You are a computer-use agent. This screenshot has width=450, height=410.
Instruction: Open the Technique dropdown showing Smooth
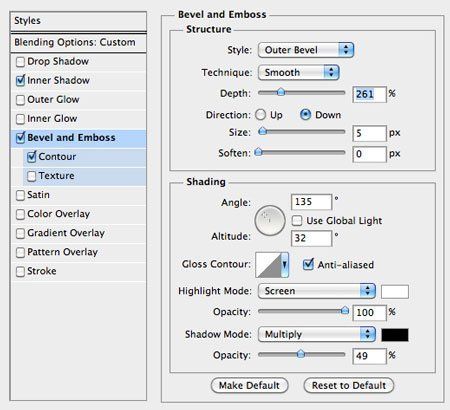299,72
